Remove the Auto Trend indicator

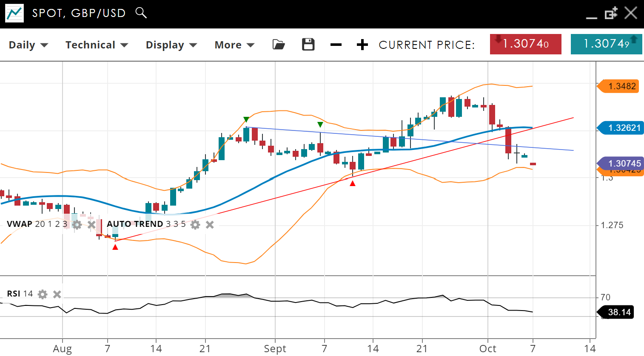coord(210,225)
